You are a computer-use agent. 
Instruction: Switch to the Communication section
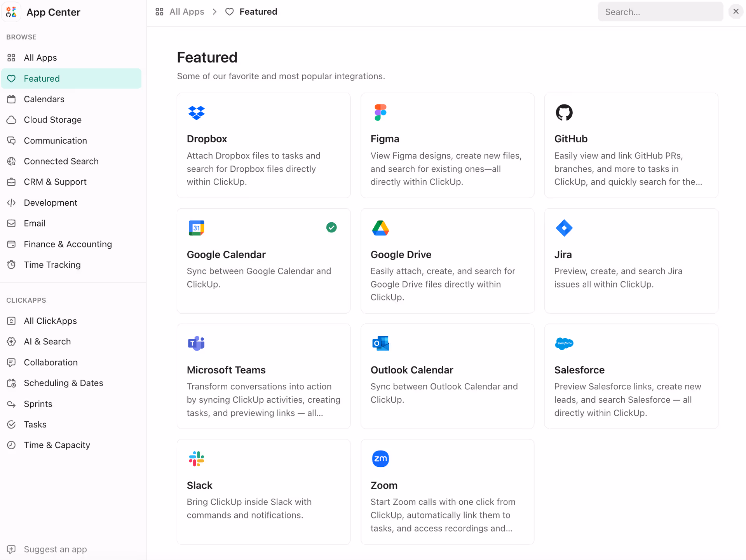[x=55, y=140]
